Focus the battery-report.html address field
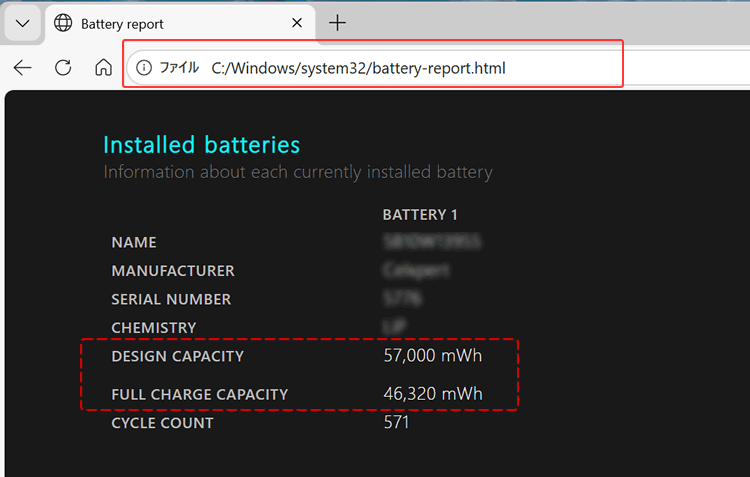The width and height of the screenshot is (750, 477). point(358,68)
